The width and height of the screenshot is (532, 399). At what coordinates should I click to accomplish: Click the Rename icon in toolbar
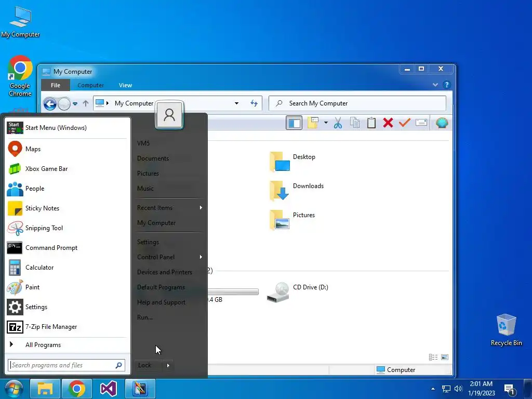pos(421,123)
